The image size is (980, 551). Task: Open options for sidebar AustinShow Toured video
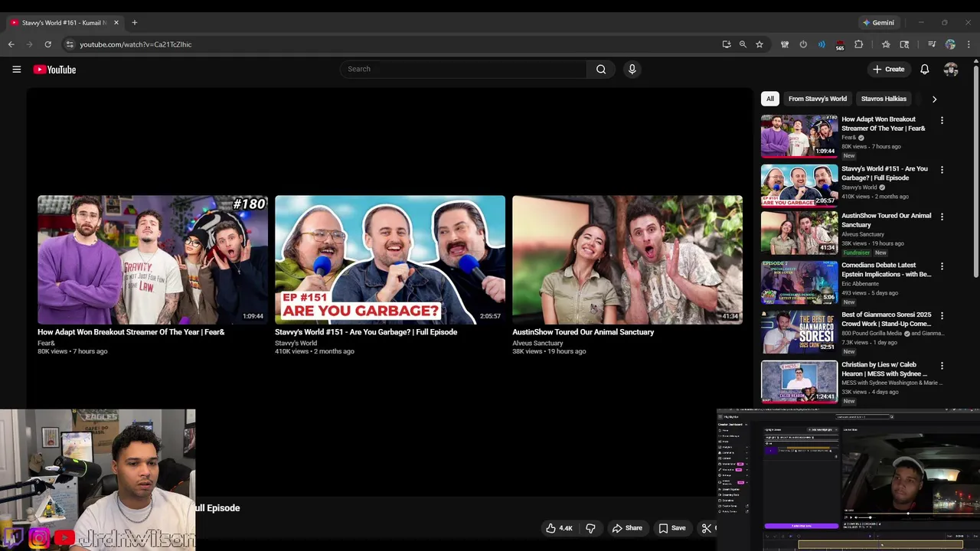942,217
